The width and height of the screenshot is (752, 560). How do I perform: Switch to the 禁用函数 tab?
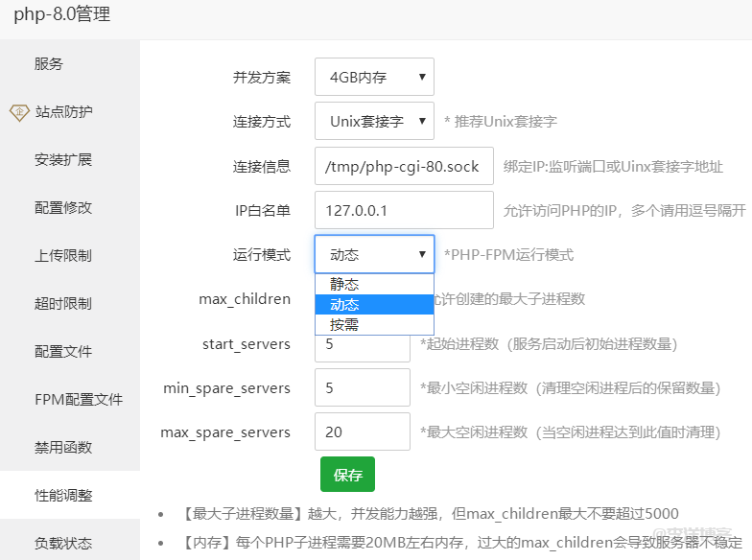(x=63, y=448)
